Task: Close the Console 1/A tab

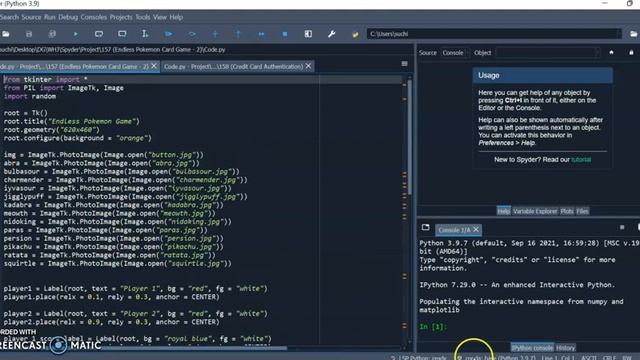Action: click(476, 230)
